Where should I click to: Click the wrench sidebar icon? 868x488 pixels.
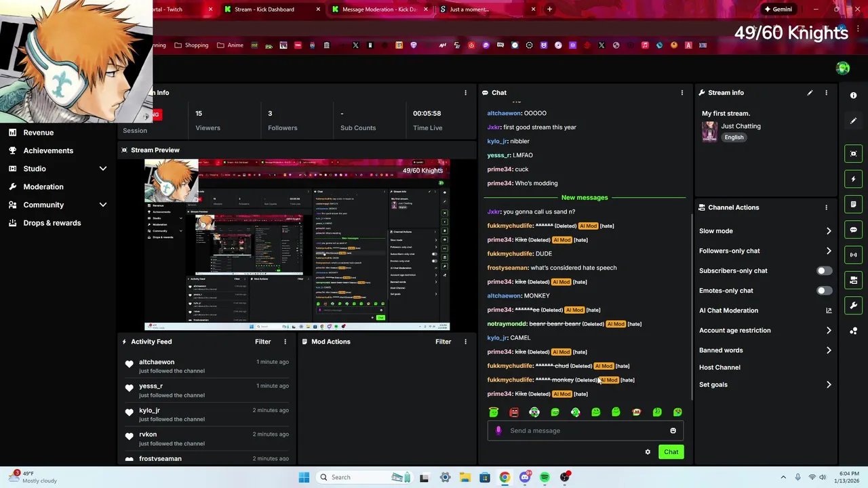click(853, 306)
